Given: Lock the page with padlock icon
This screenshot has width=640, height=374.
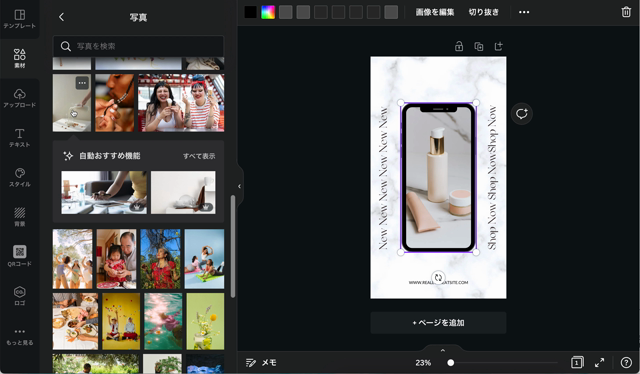Looking at the screenshot, I should 459,46.
